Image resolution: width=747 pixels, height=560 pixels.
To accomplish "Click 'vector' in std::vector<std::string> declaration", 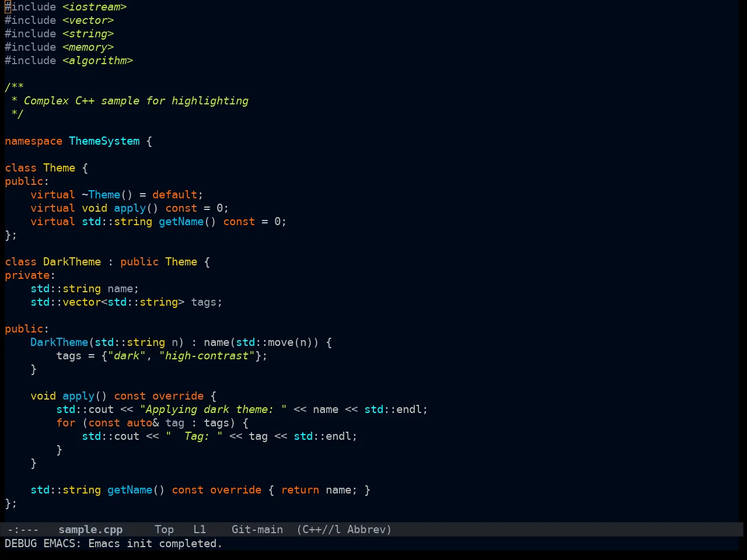I will coord(82,302).
